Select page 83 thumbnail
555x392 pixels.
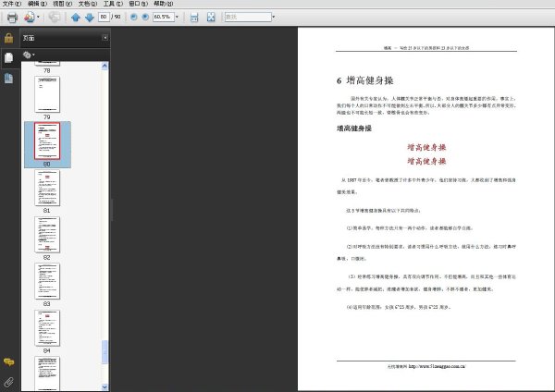pos(47,281)
